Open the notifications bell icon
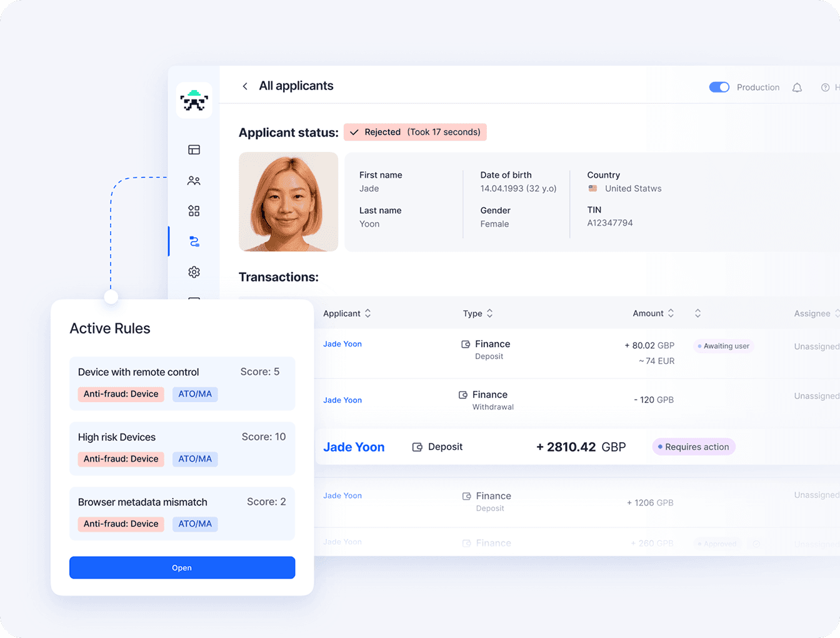840x638 pixels. tap(797, 88)
